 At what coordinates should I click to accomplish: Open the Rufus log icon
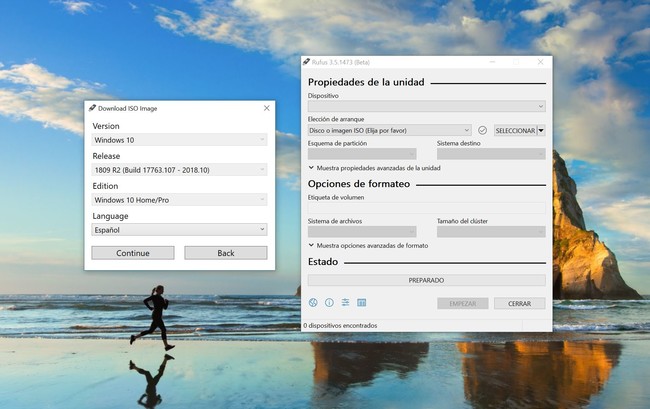pyautogui.click(x=361, y=303)
